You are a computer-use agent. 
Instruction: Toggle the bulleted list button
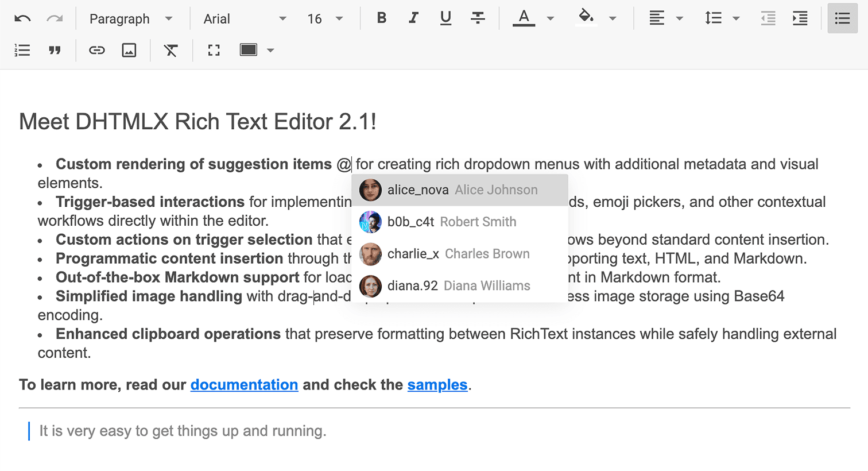pos(842,19)
